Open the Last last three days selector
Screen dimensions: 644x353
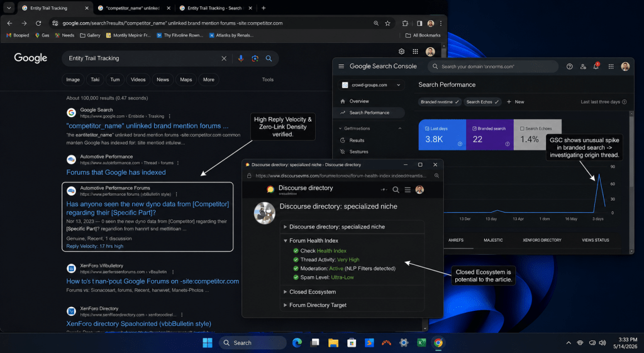pos(603,102)
